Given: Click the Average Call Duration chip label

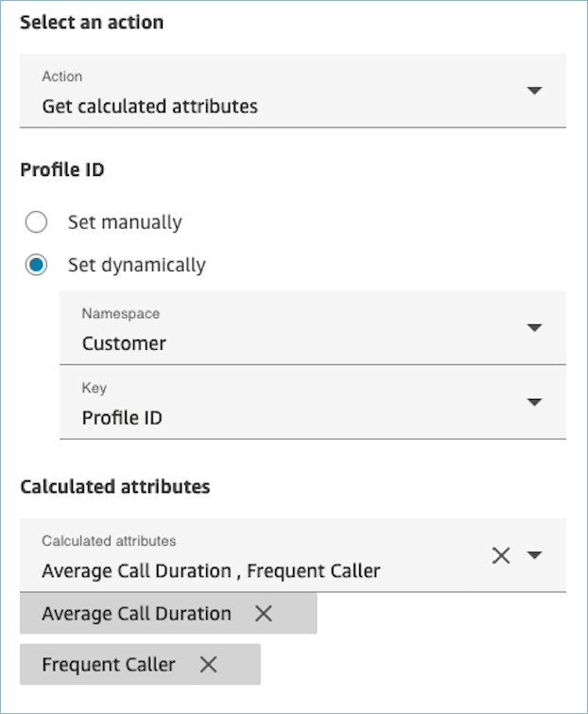Looking at the screenshot, I should click(136, 614).
